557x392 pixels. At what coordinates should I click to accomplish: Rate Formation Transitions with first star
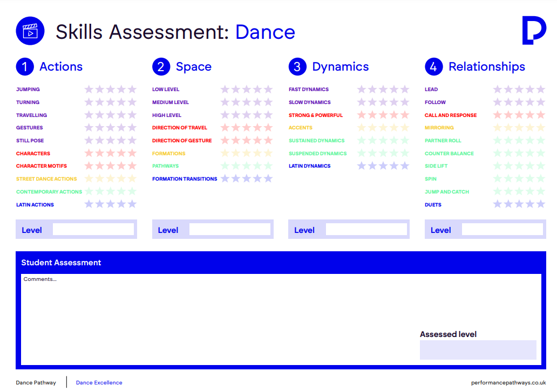225,179
